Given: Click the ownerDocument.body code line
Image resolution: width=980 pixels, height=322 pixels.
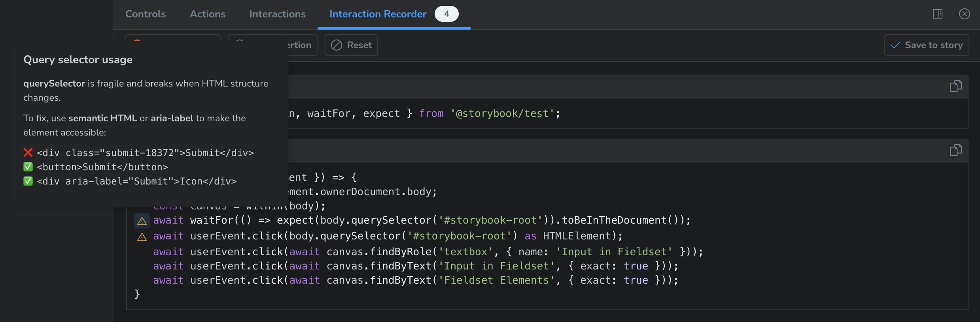Looking at the screenshot, I should (362, 192).
